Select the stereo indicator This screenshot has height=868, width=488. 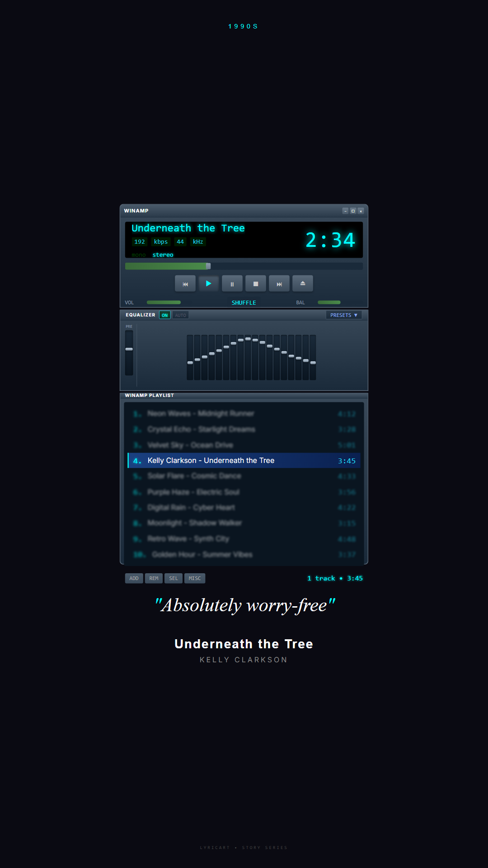tap(163, 255)
